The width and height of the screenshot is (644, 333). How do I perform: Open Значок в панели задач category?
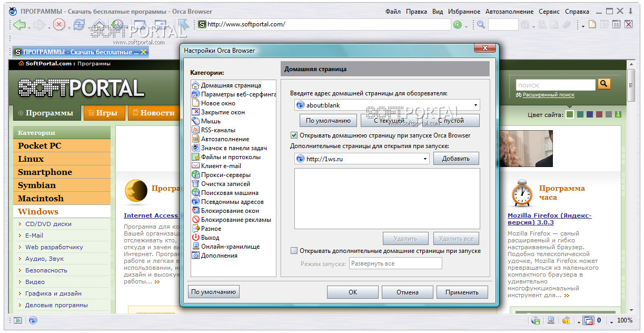click(230, 148)
